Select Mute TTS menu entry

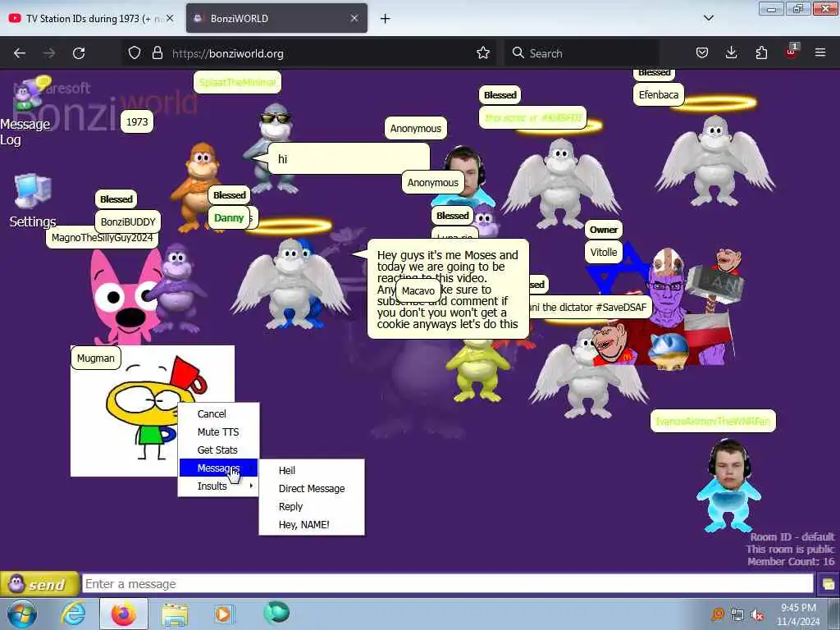(218, 431)
